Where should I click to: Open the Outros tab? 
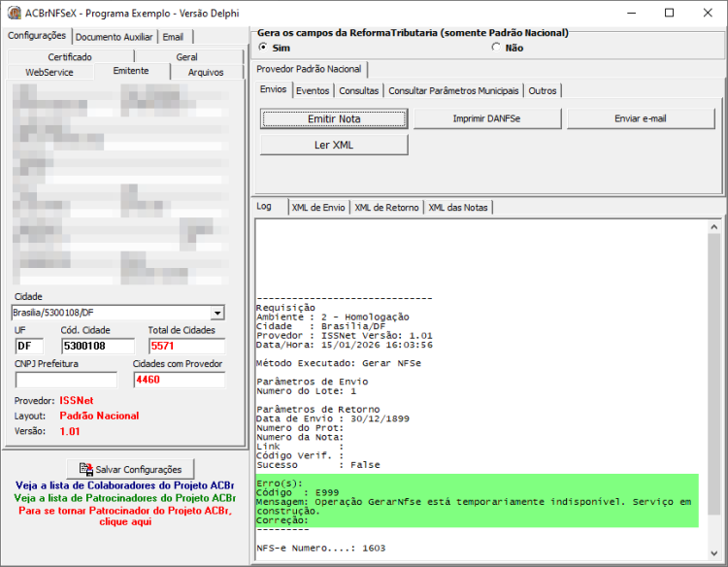[x=543, y=91]
